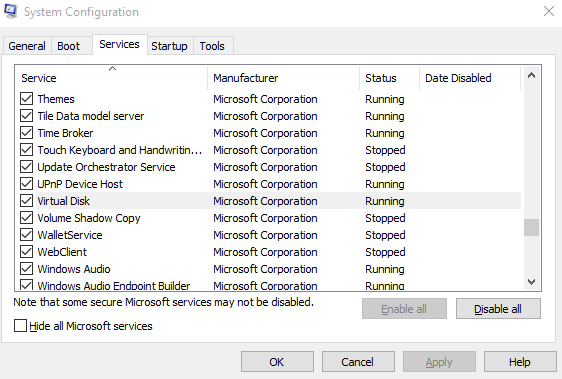
Task: Click Stopped status of WebClient
Action: (385, 252)
